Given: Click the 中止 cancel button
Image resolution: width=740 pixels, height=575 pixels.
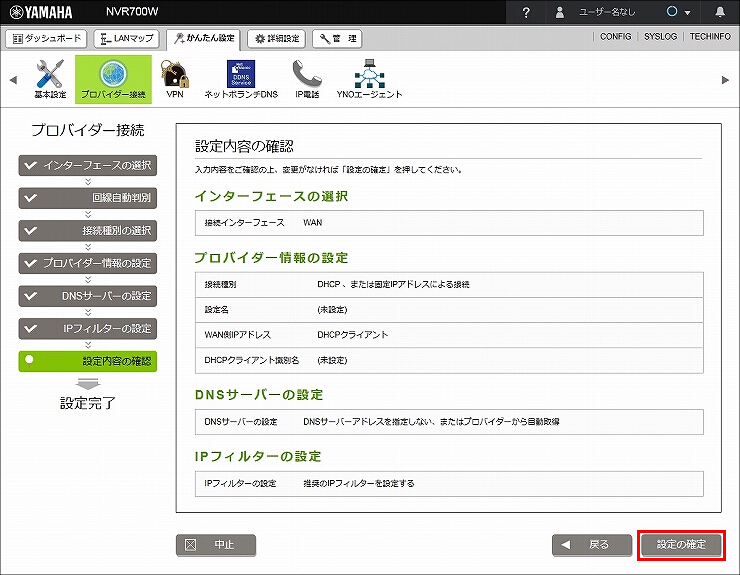Looking at the screenshot, I should tap(216, 545).
